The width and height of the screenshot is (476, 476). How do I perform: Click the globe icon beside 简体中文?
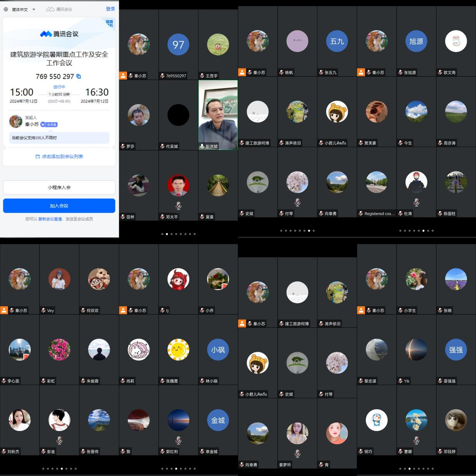(6, 9)
